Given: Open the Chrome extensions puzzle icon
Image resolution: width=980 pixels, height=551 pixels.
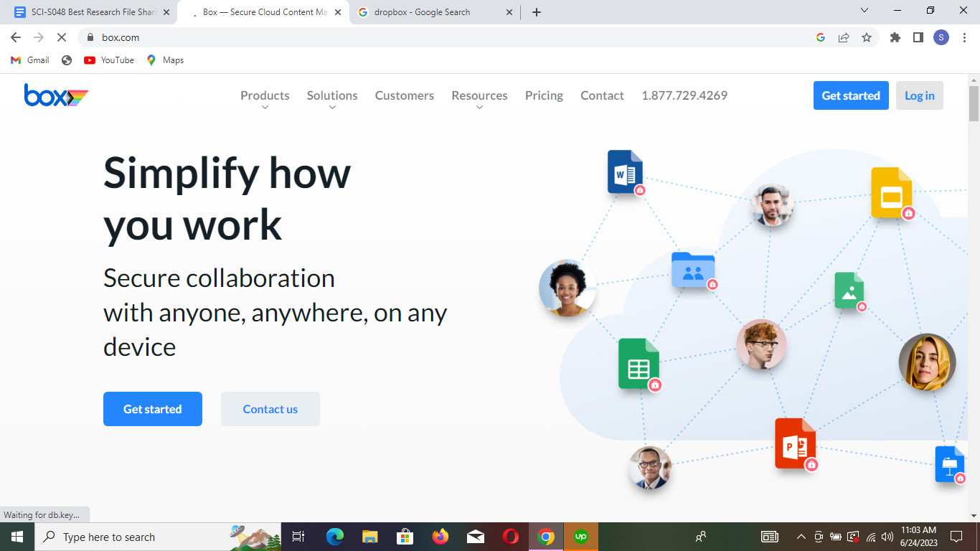Looking at the screenshot, I should 895,37.
